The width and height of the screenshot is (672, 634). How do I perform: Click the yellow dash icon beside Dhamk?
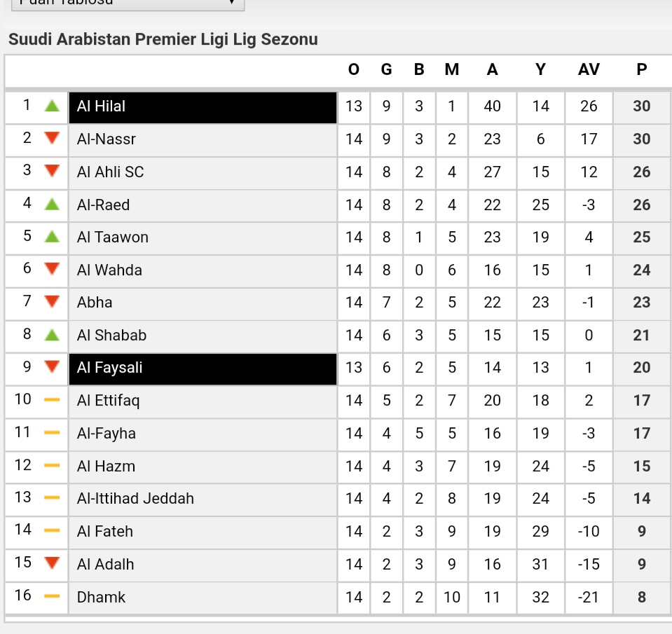[x=52, y=596]
